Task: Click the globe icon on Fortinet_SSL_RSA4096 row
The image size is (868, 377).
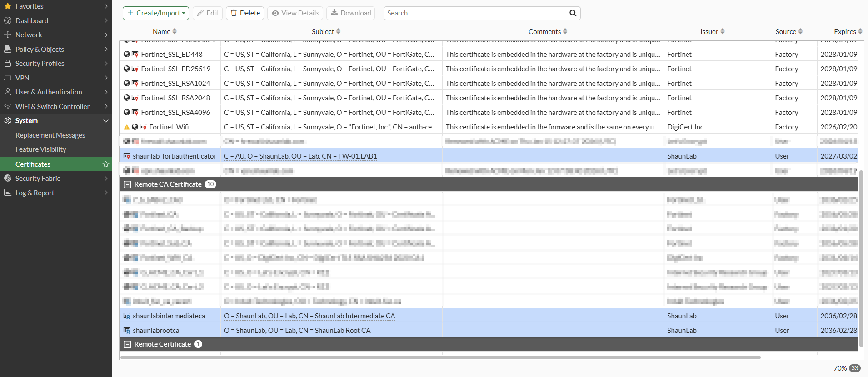Action: tap(127, 113)
